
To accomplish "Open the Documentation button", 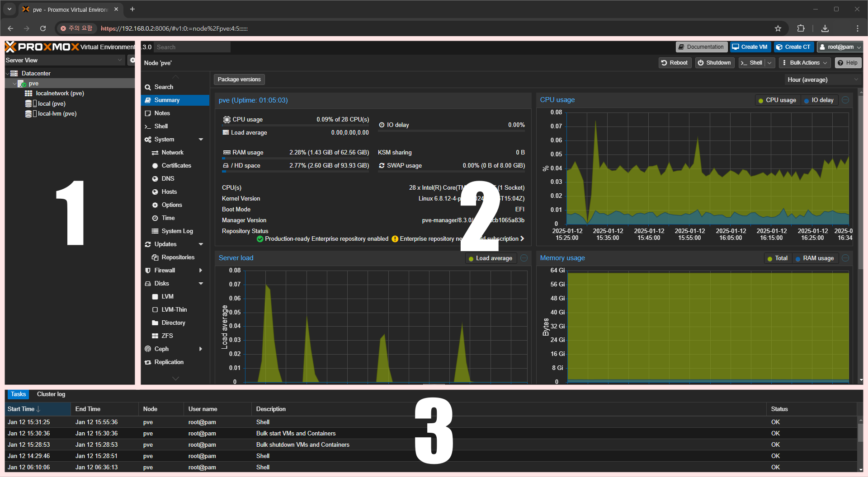I will [x=701, y=47].
